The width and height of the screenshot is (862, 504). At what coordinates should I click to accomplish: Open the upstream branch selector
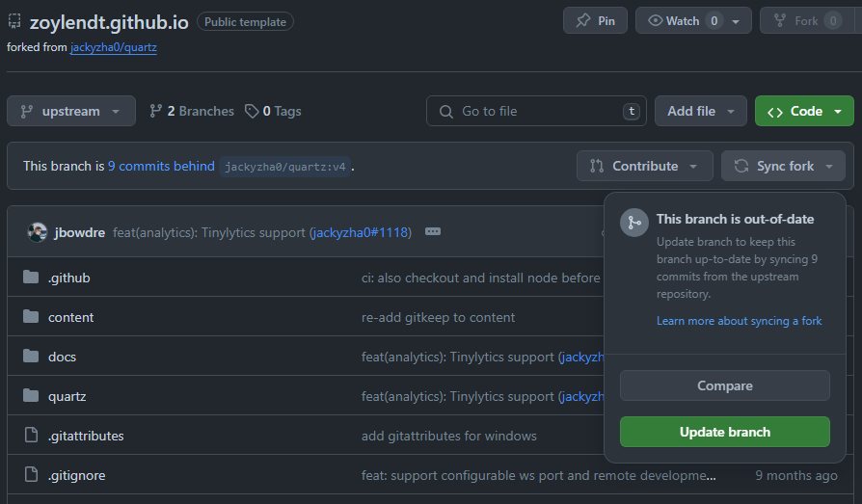(71, 111)
